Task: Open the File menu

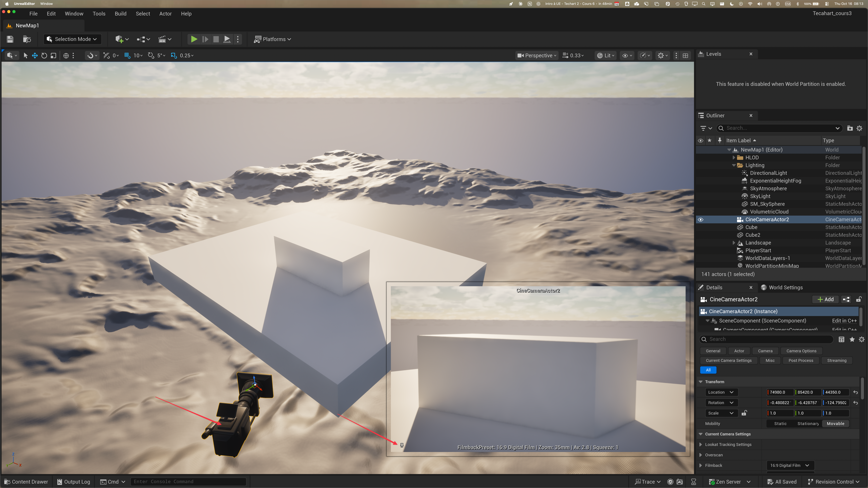Action: click(33, 14)
